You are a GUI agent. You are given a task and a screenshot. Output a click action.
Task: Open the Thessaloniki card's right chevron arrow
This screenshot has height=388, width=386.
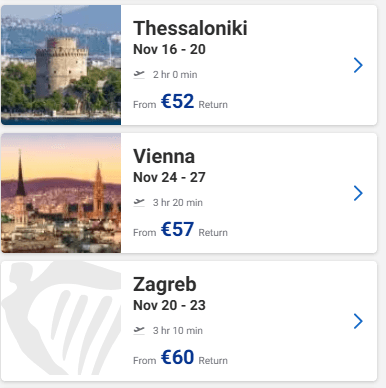pos(358,65)
